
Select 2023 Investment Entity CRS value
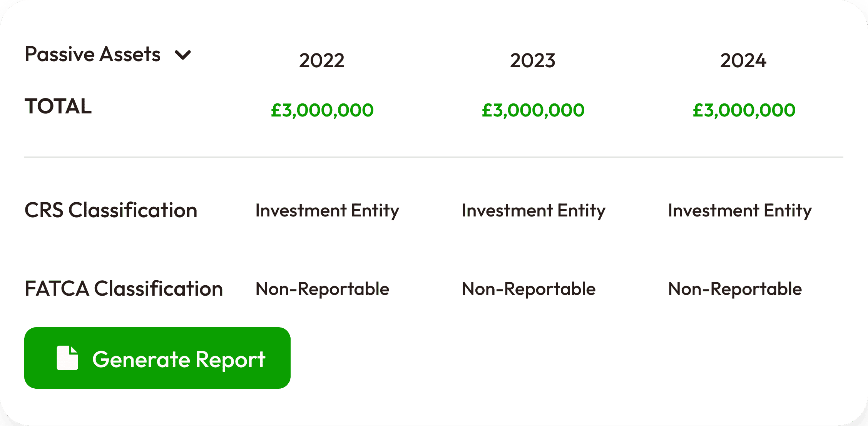pos(534,211)
